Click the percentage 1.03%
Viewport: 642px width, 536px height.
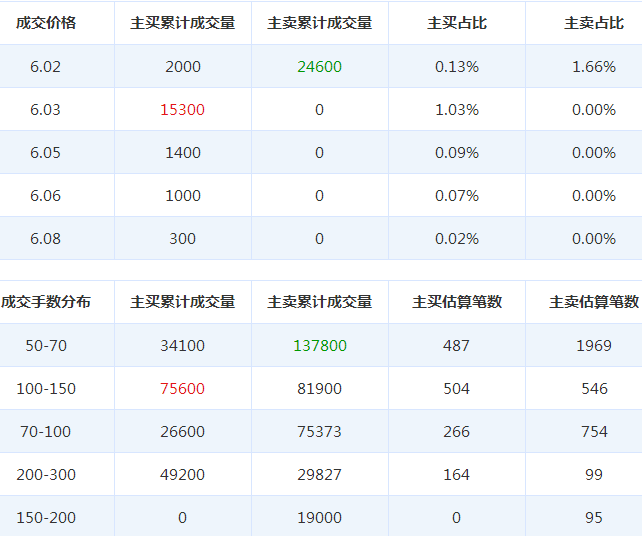(x=457, y=110)
